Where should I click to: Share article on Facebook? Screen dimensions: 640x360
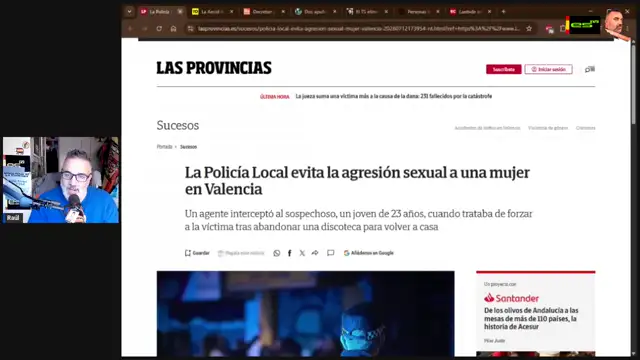[x=289, y=253]
